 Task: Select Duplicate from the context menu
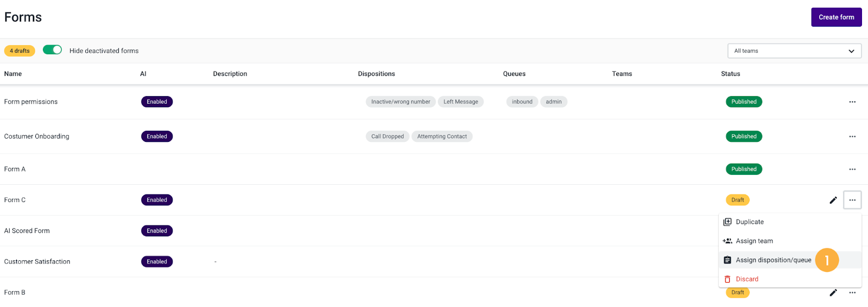[790, 222]
